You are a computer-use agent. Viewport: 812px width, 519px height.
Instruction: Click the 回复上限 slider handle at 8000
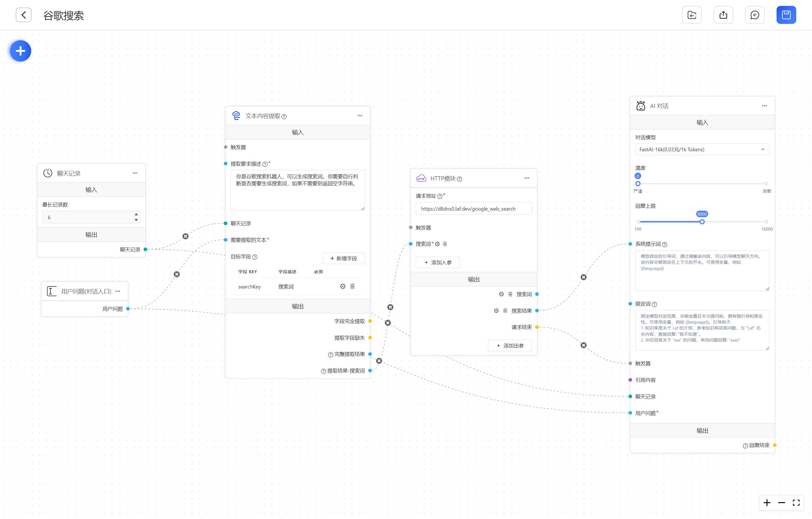click(x=702, y=222)
